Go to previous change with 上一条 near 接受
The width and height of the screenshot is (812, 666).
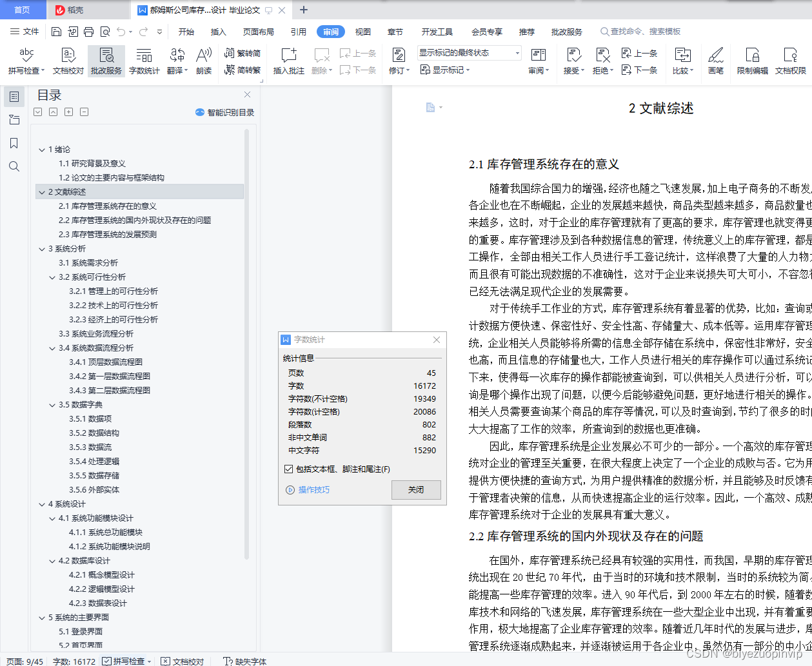coord(639,53)
